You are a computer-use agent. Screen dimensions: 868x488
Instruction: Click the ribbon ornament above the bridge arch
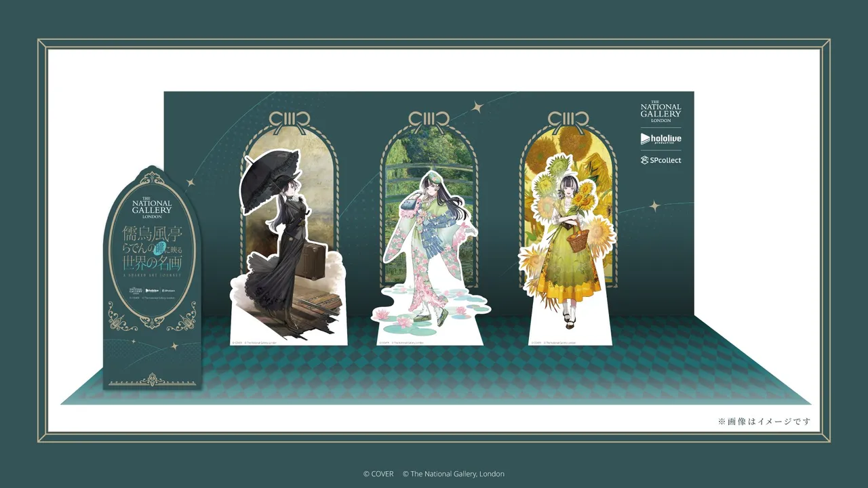pyautogui.click(x=429, y=120)
